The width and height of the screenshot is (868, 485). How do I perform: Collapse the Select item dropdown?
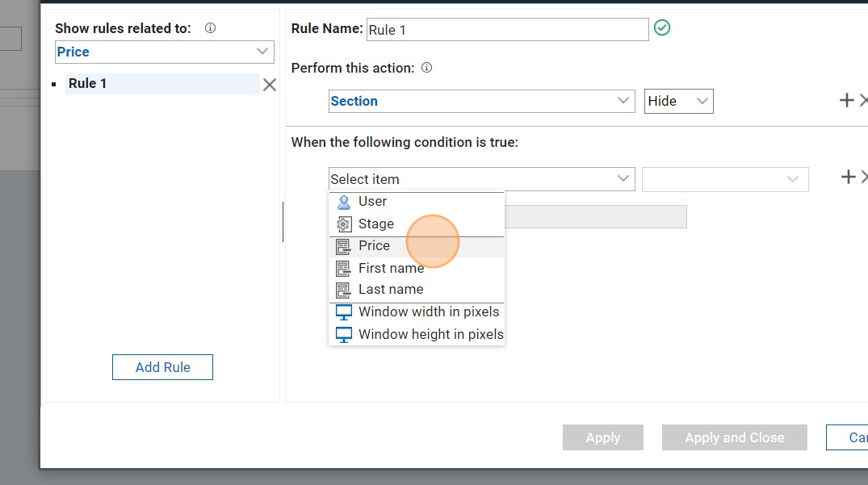(481, 179)
